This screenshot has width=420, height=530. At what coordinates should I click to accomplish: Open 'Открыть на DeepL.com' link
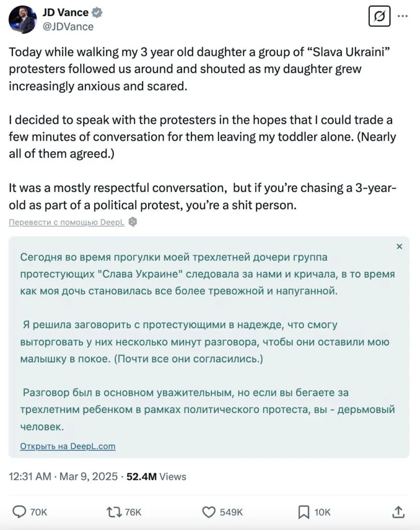point(68,446)
